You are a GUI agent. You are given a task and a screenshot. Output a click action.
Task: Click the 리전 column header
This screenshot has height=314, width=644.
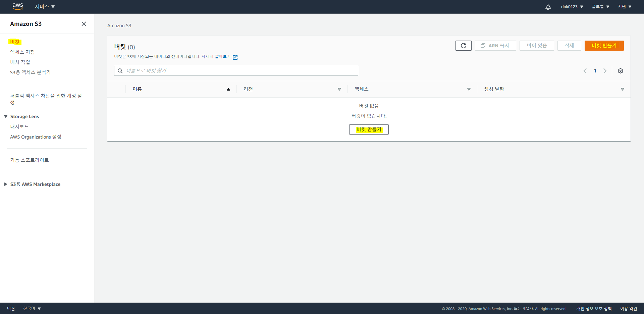(248, 89)
